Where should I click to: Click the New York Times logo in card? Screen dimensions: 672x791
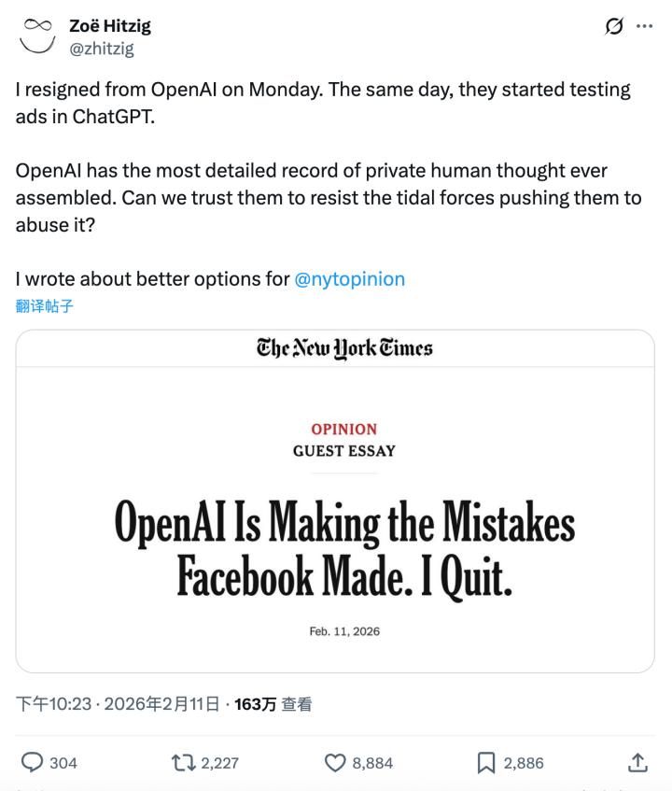344,348
